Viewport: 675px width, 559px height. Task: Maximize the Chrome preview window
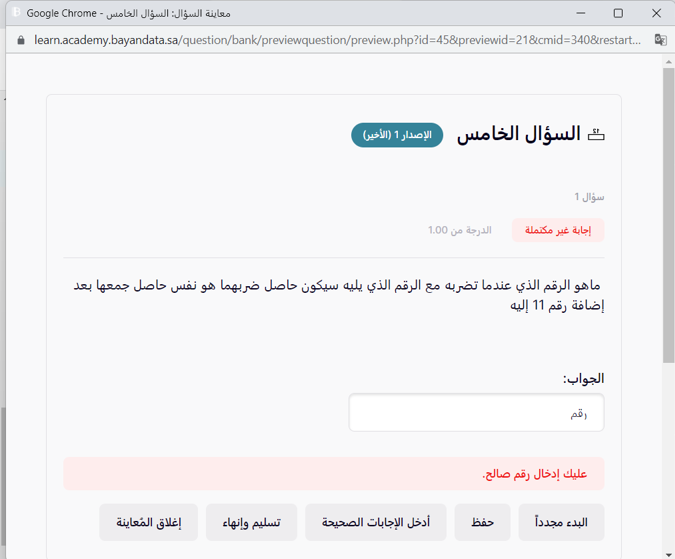pos(618,13)
